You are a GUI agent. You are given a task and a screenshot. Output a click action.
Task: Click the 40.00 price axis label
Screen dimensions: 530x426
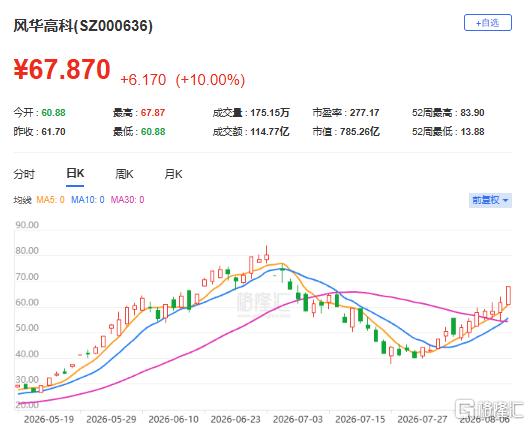coord(27,354)
